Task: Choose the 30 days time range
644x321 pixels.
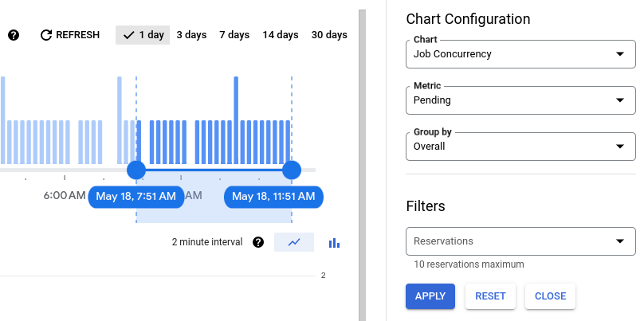Action: [x=329, y=35]
